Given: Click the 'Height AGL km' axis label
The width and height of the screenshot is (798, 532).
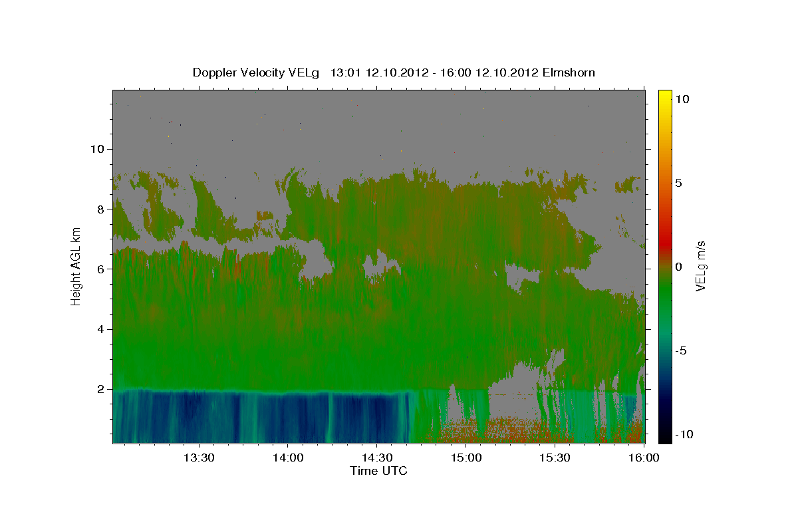Looking at the screenshot, I should pos(76,266).
